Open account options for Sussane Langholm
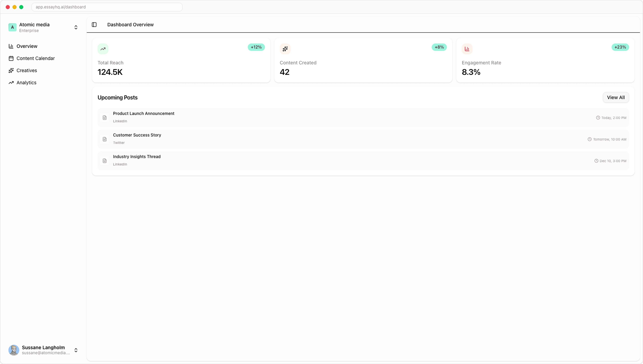 click(76, 350)
